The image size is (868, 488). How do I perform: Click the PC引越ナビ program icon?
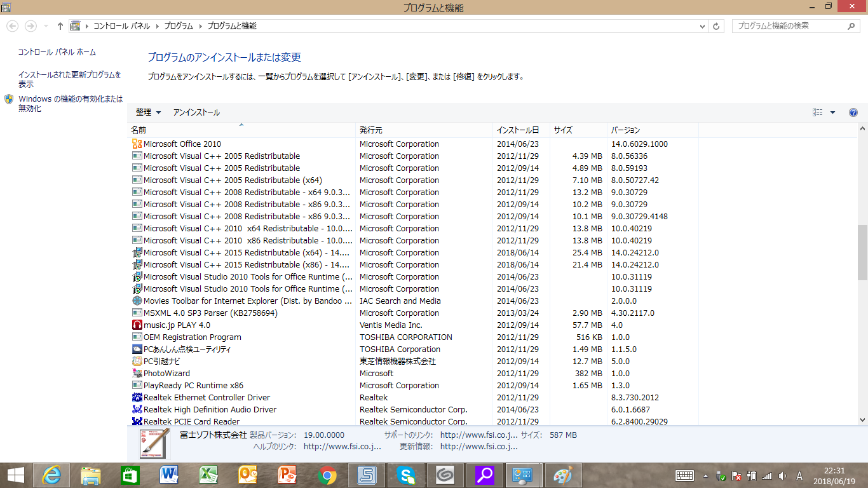click(137, 362)
